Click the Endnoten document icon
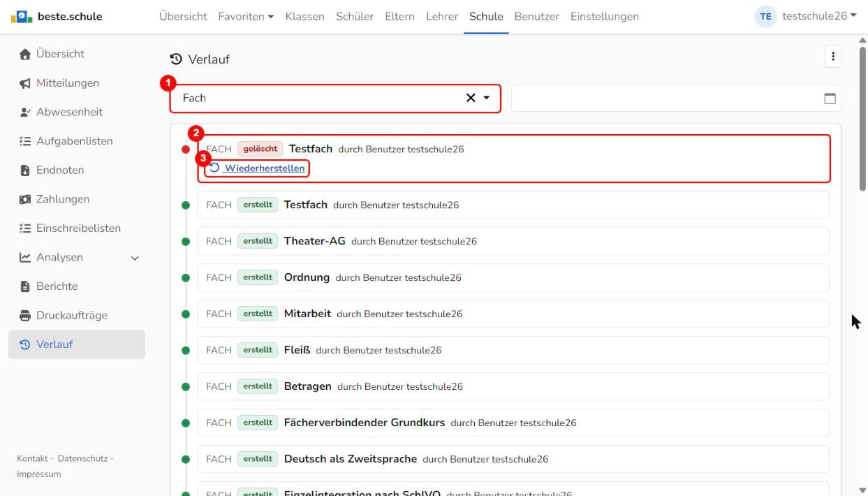868x496 pixels. click(x=24, y=170)
